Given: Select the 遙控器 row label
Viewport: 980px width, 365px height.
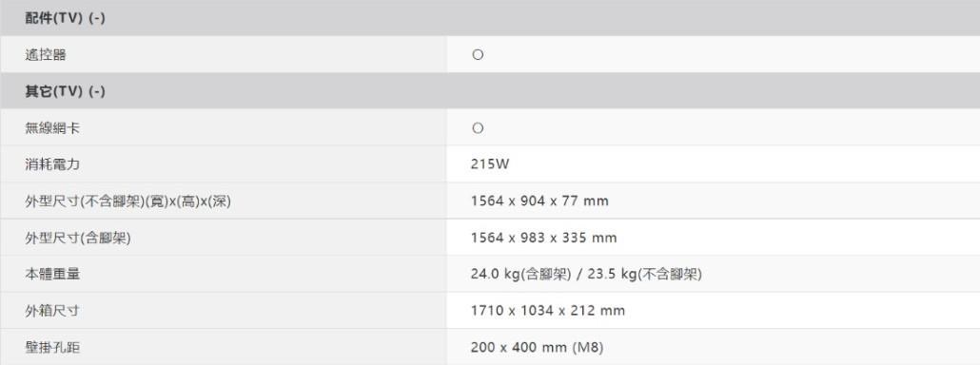Looking at the screenshot, I should pos(46,55).
